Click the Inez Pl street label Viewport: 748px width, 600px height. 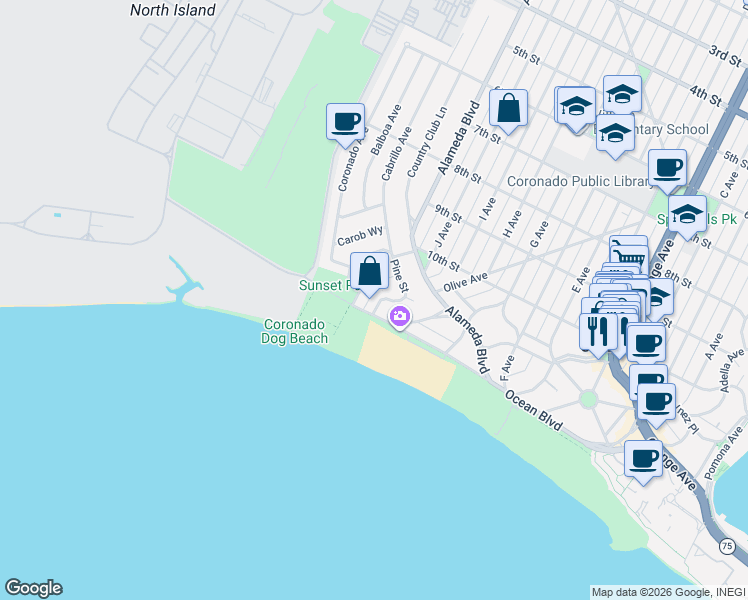click(x=686, y=420)
